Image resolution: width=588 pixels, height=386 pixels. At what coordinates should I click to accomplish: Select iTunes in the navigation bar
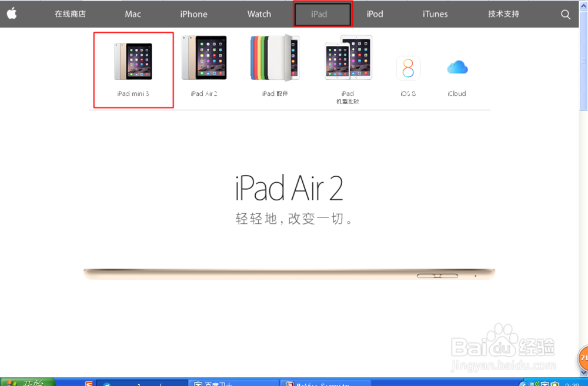pos(435,14)
